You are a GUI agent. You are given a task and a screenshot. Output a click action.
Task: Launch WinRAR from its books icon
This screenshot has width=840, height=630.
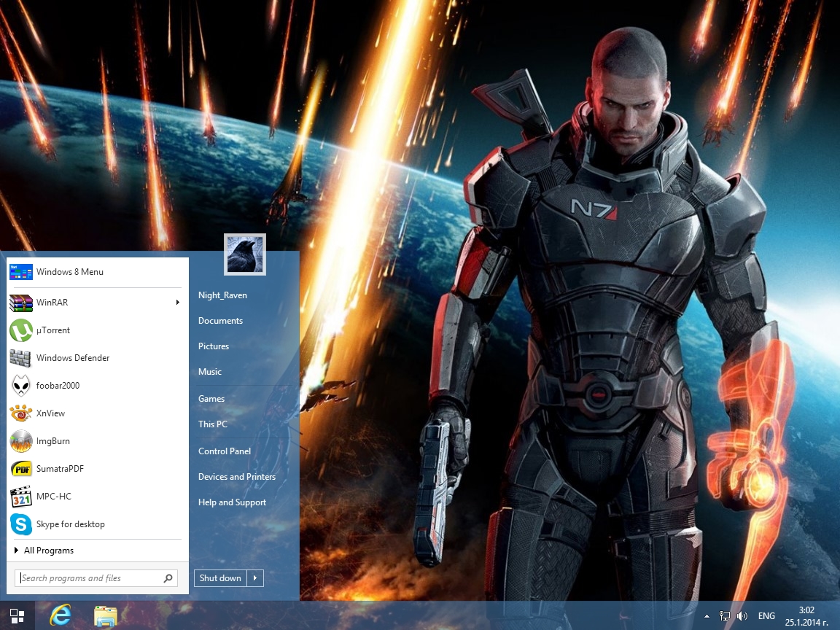click(x=21, y=303)
